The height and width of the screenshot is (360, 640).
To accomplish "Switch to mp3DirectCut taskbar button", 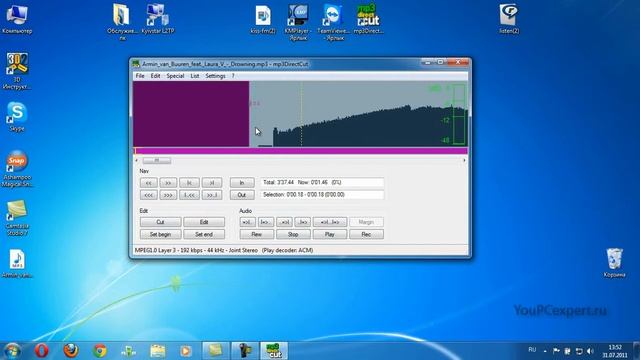I will coord(274,351).
